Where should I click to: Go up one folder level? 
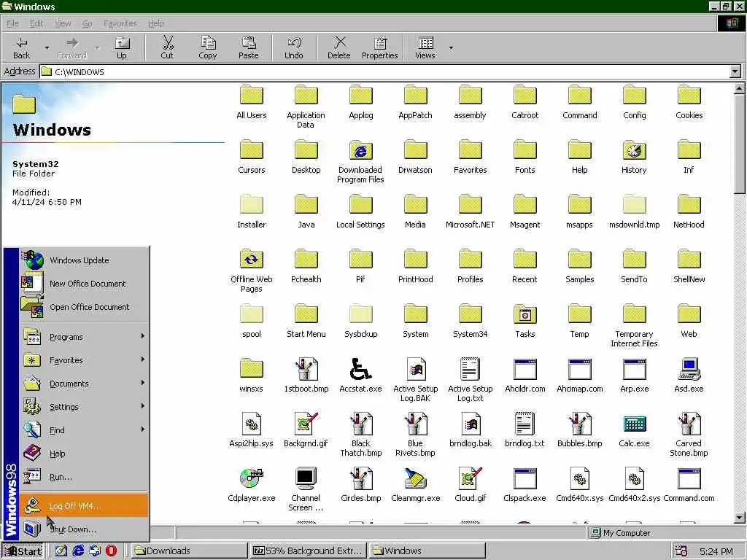122,47
